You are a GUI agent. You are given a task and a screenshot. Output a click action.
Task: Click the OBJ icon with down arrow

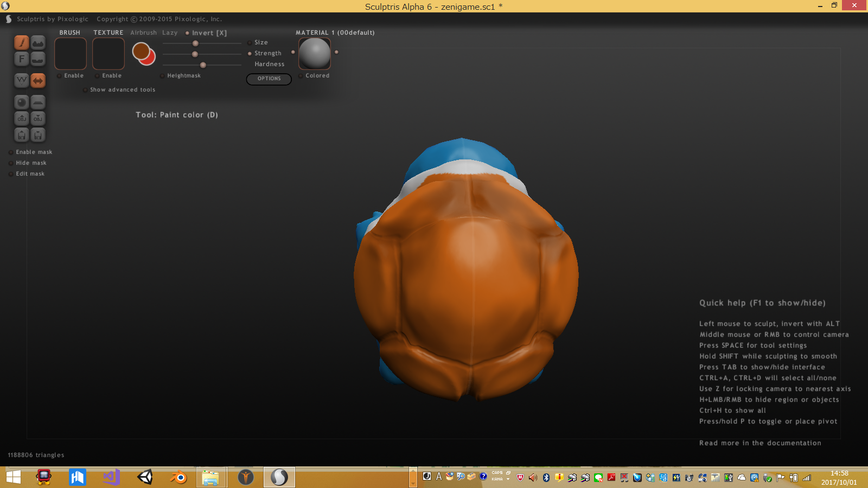click(x=38, y=118)
